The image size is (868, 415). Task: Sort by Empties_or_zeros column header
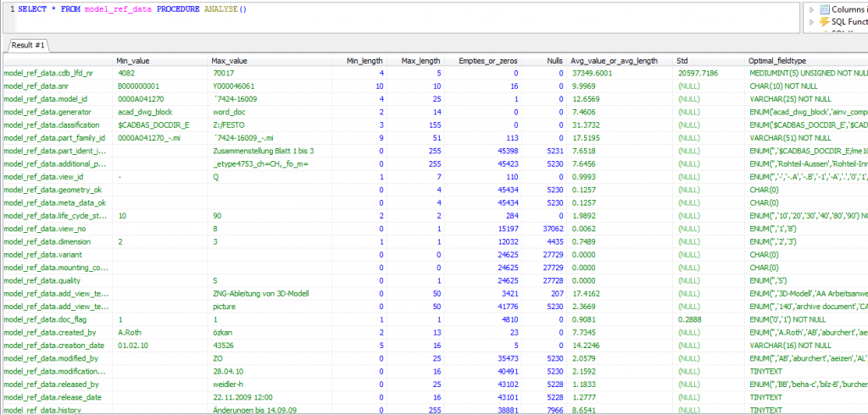488,61
